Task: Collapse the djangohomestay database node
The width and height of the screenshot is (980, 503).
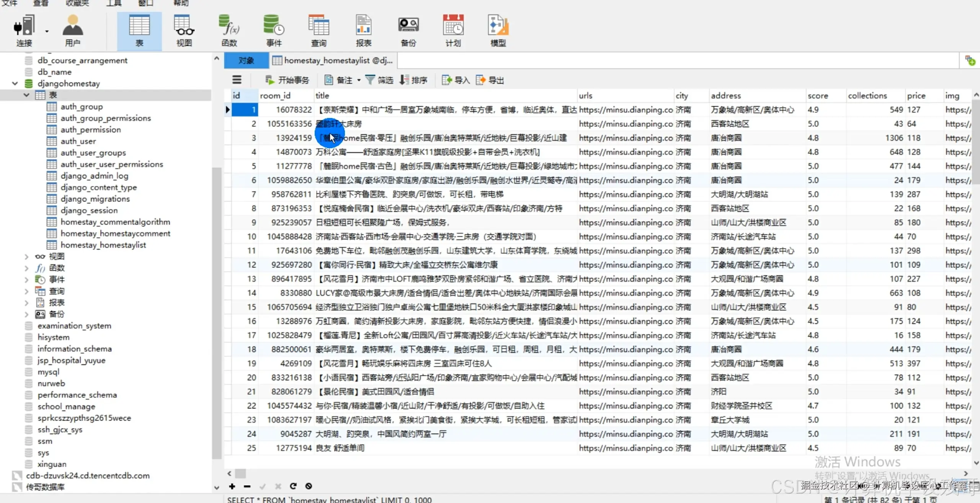Action: (x=15, y=83)
